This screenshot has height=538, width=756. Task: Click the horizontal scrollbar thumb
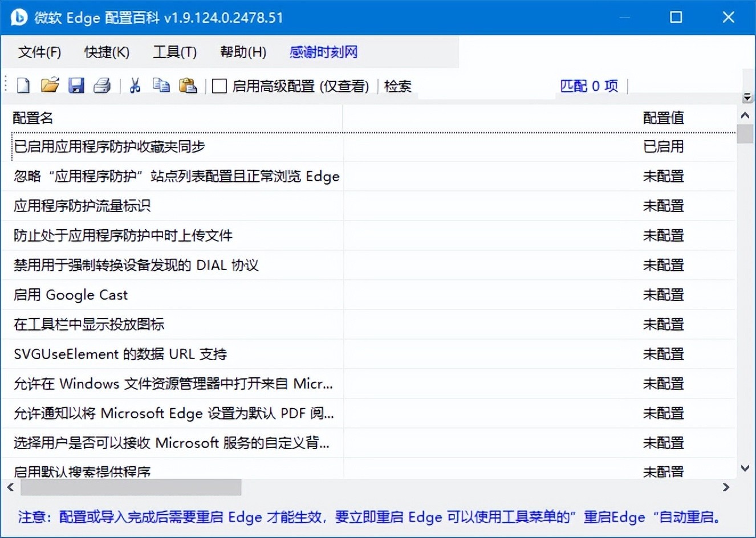point(131,487)
